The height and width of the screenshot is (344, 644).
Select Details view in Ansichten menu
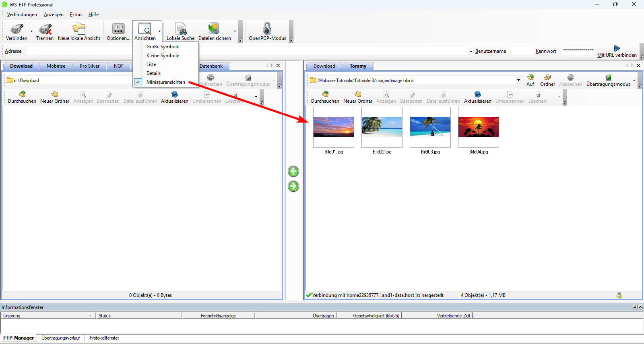tap(153, 73)
